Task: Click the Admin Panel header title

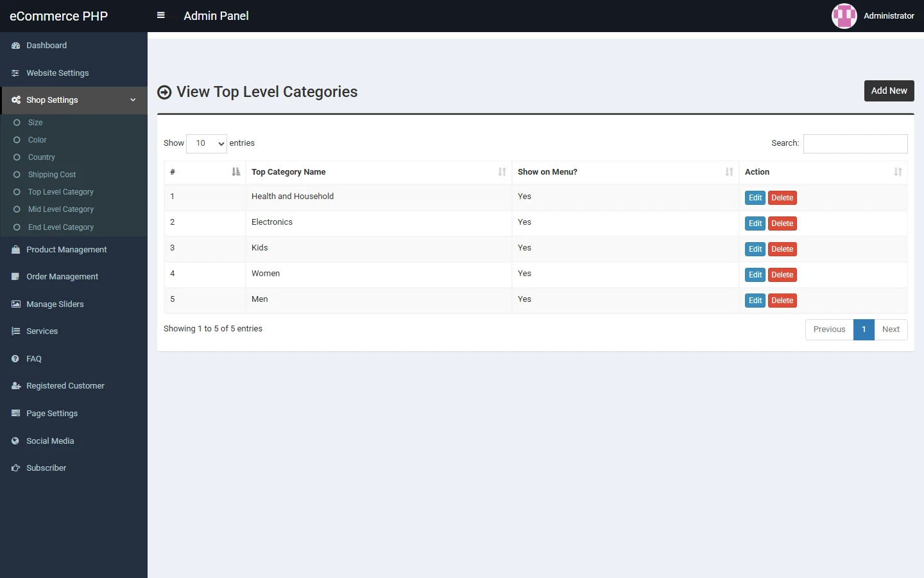Action: pyautogui.click(x=216, y=16)
